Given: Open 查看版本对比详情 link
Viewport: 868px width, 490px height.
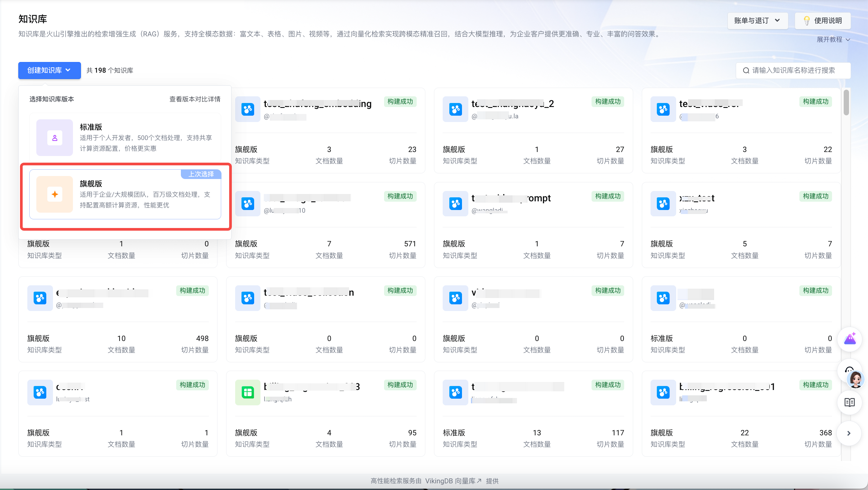Looking at the screenshot, I should (195, 99).
